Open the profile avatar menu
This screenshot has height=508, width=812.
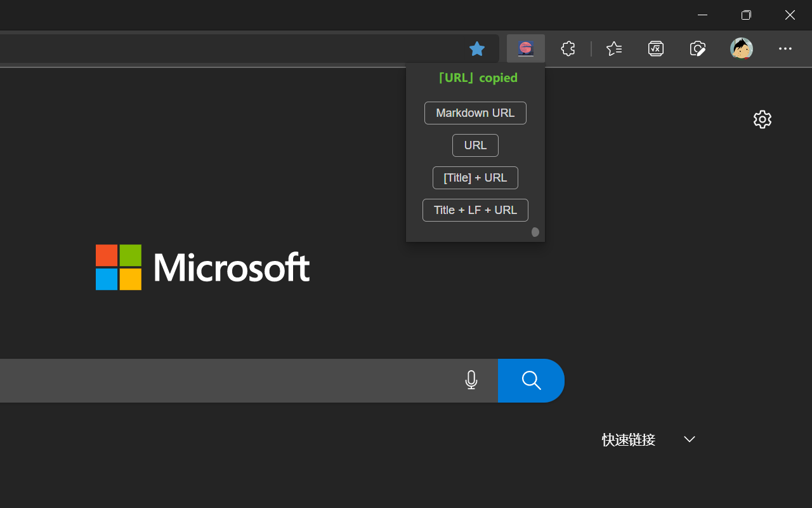(x=741, y=48)
